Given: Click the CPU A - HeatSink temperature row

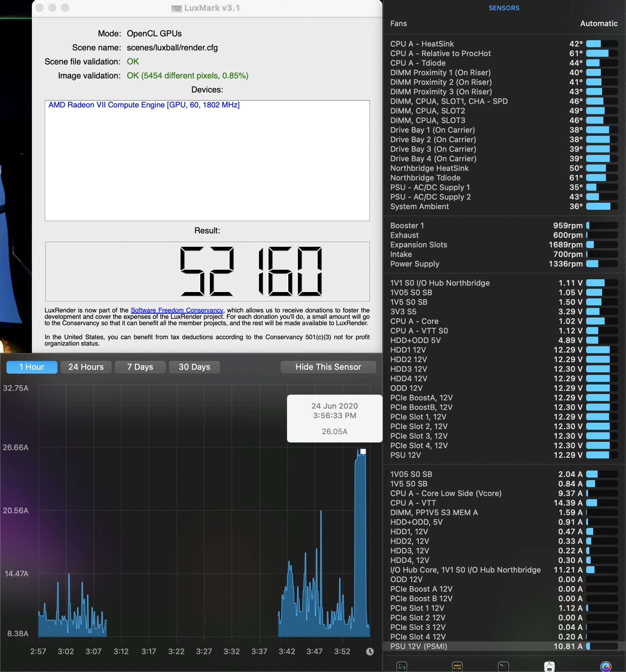Looking at the screenshot, I should (x=504, y=44).
